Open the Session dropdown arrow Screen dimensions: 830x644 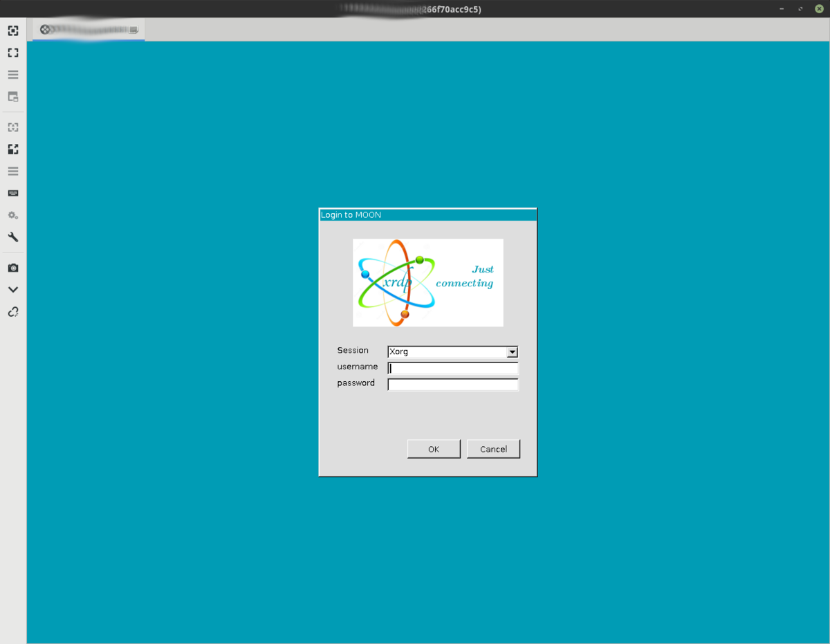pos(512,352)
